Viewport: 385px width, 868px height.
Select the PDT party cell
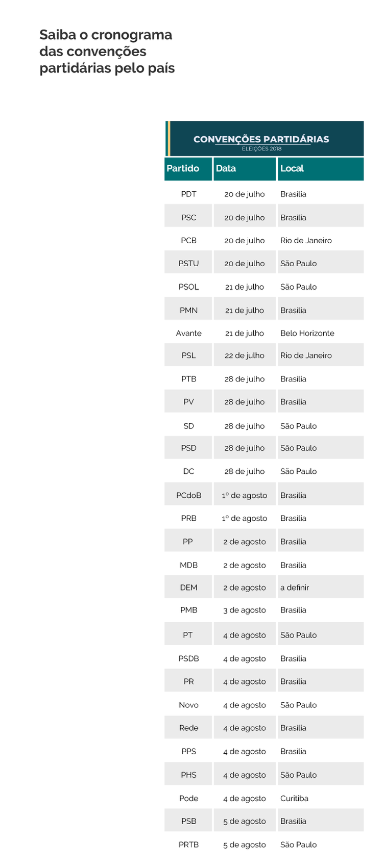[188, 194]
